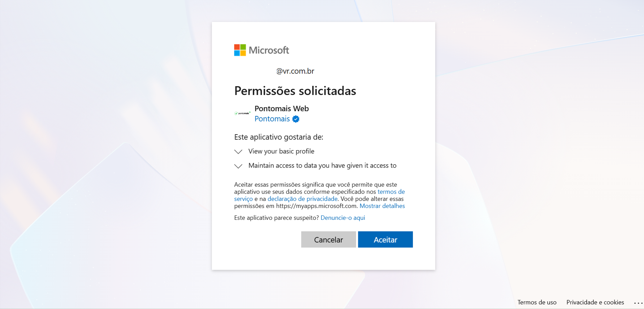Expand chevron beside View your basic profile

pos(238,152)
